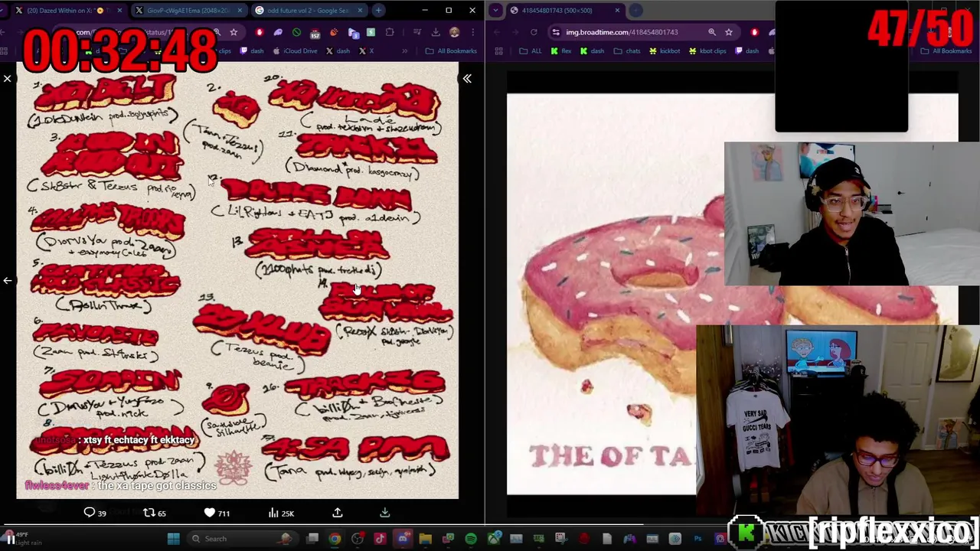The width and height of the screenshot is (980, 551).
Task: Open a new tab in left browser
Action: pos(380,11)
